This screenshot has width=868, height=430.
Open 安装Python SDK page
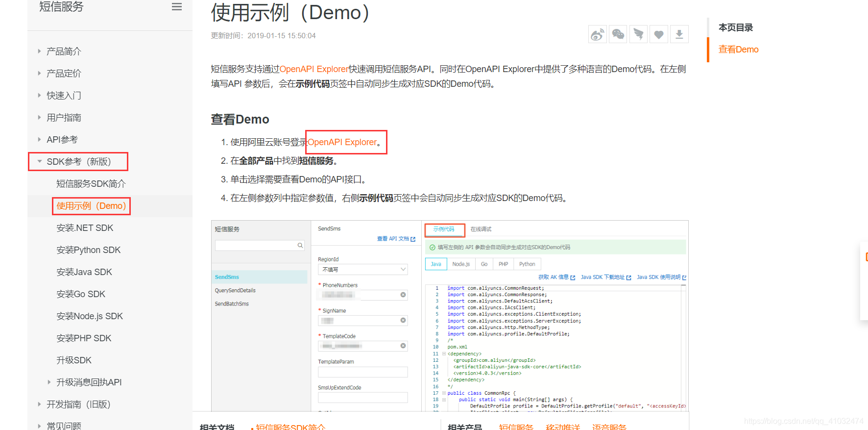tap(88, 250)
